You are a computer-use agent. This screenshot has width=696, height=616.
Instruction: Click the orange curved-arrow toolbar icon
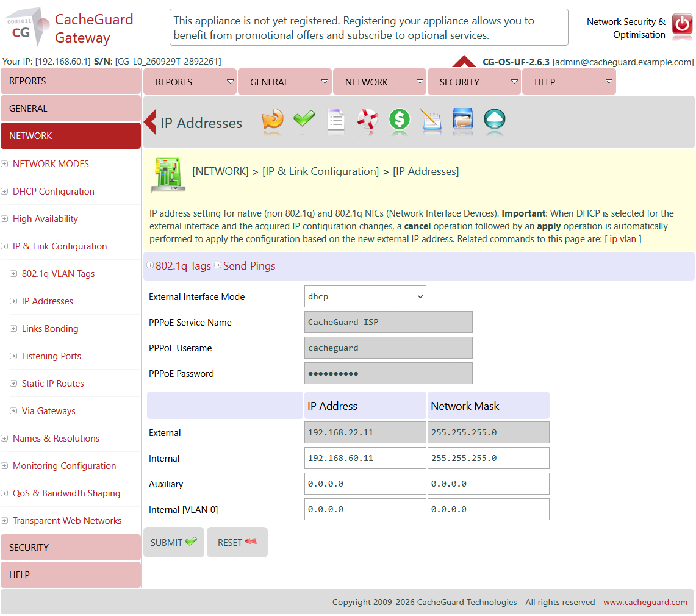pyautogui.click(x=273, y=120)
